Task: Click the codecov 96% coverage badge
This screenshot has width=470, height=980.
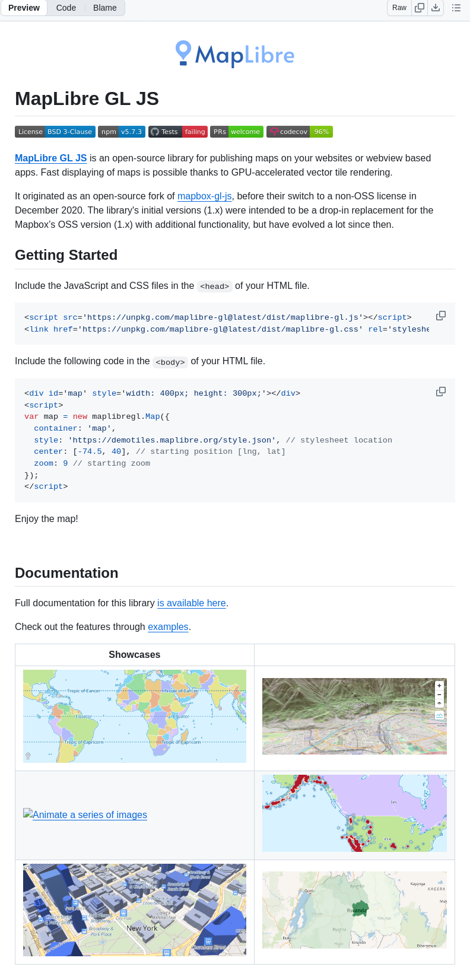Action: 299,132
